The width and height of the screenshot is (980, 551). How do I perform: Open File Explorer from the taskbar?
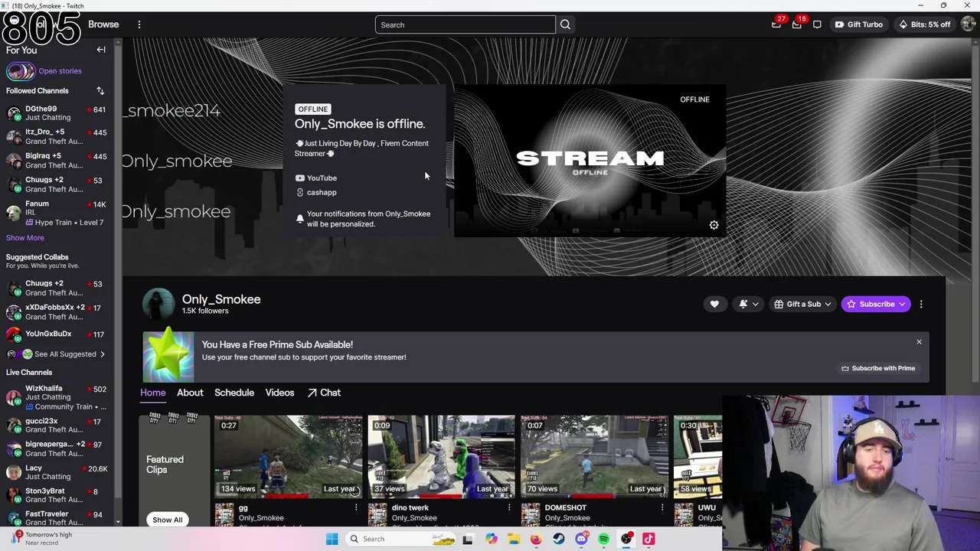tap(514, 539)
